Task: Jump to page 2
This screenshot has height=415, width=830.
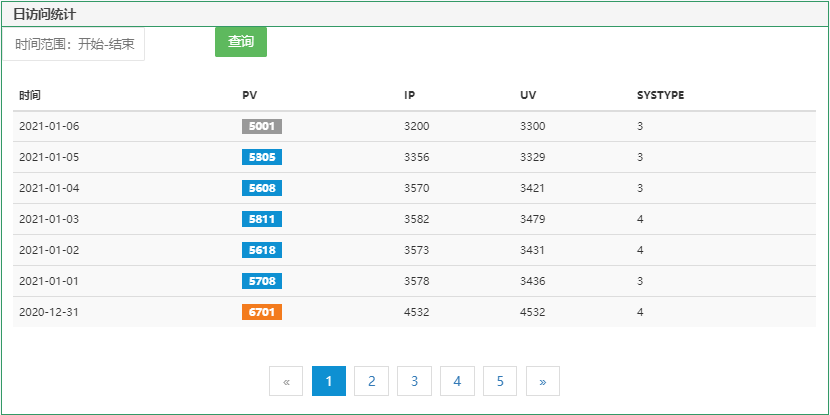Action: click(371, 381)
